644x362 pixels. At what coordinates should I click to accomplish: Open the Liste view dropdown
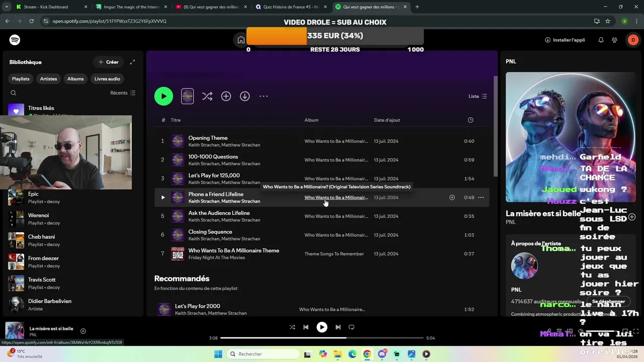click(477, 96)
